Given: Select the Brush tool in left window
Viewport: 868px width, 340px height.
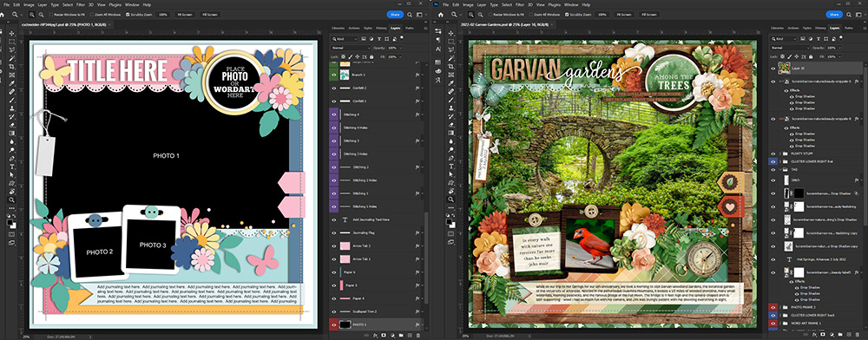Looking at the screenshot, I should (11, 100).
